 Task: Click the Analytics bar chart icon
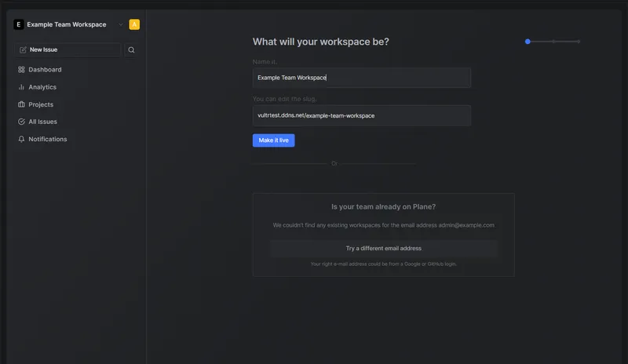22,87
